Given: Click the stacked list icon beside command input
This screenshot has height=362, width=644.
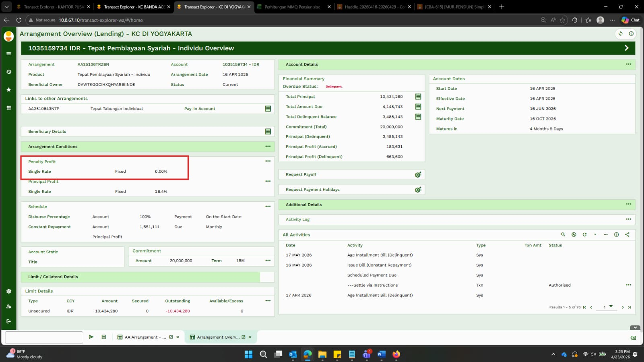Looking at the screenshot, I should pos(104,337).
